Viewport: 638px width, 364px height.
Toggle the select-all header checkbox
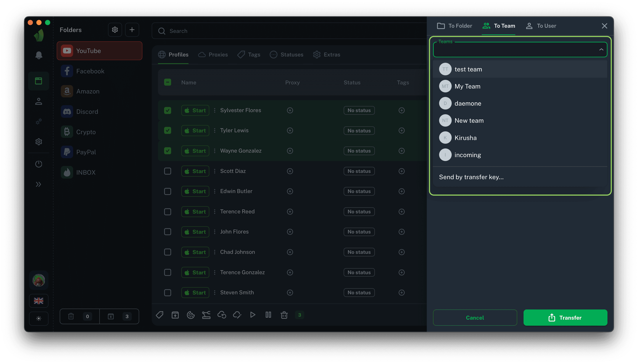tap(168, 82)
